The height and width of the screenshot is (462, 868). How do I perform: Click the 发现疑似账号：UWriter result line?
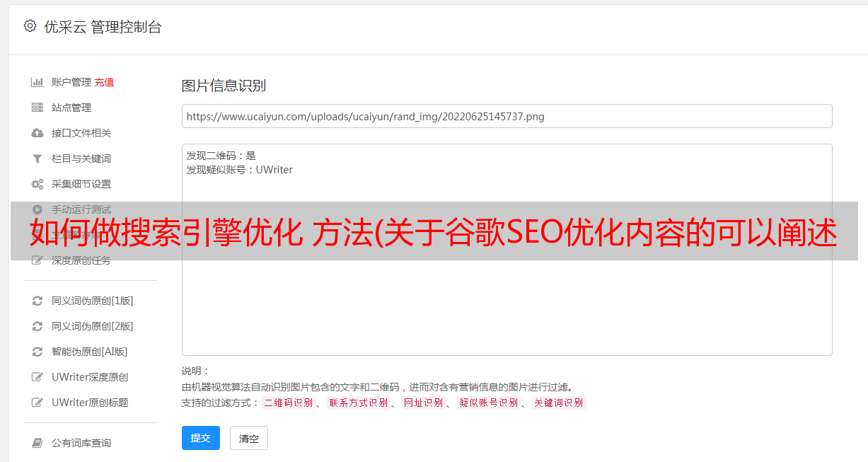click(239, 170)
